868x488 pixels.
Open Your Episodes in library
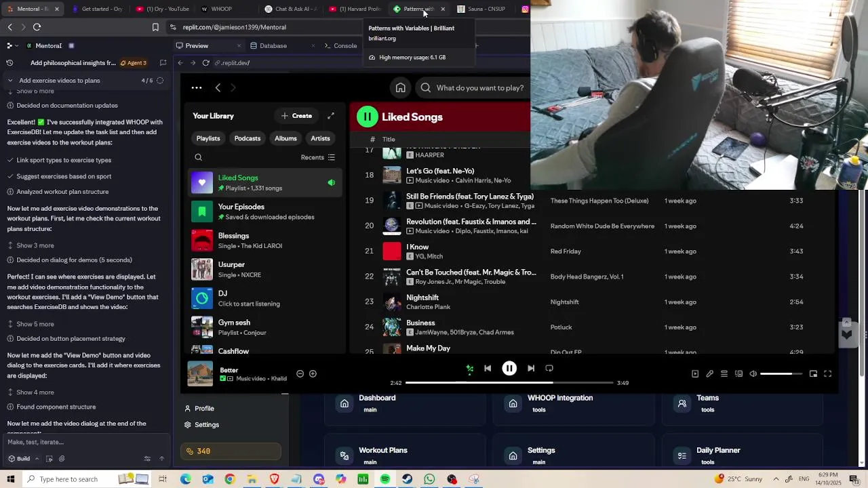pos(264,211)
